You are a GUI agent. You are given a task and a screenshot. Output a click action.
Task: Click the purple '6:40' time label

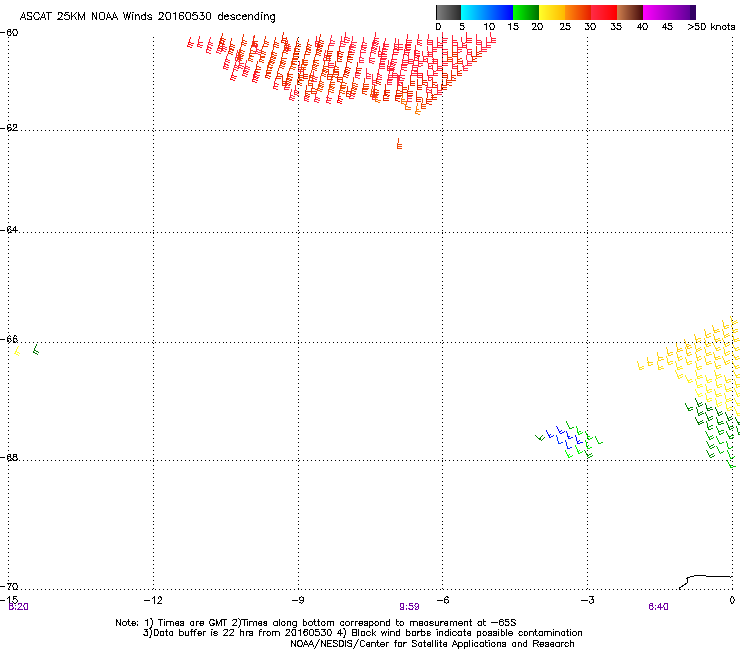658,607
